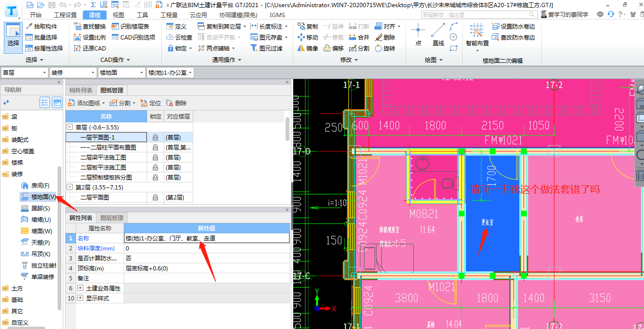Toggle lock for 二层板平法施工图
The height and width of the screenshot is (329, 644).
(155, 167)
